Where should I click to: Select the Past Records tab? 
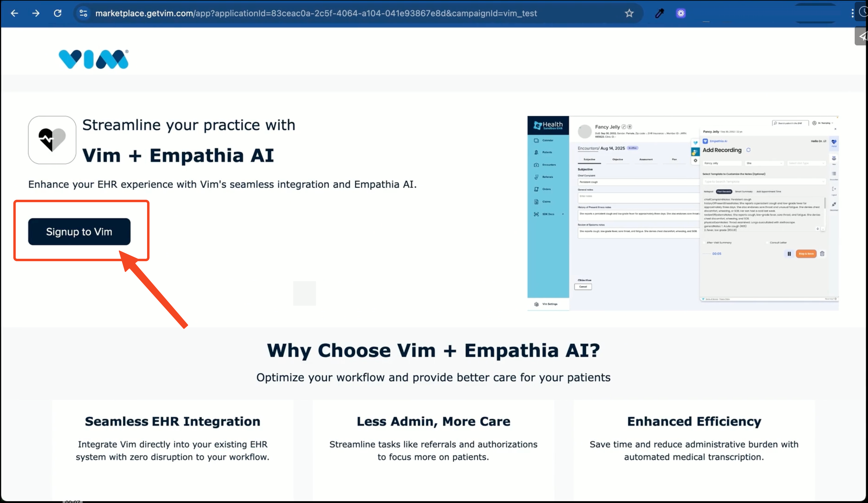(724, 192)
